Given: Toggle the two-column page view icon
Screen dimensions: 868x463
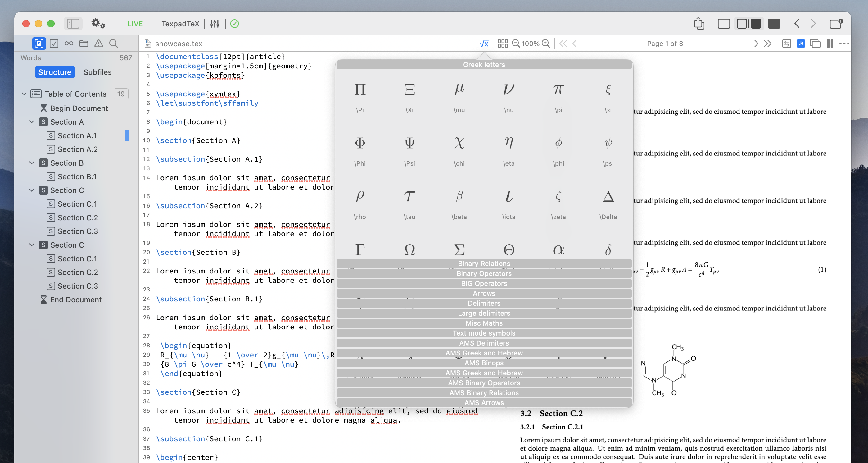Looking at the screenshot, I should (830, 44).
